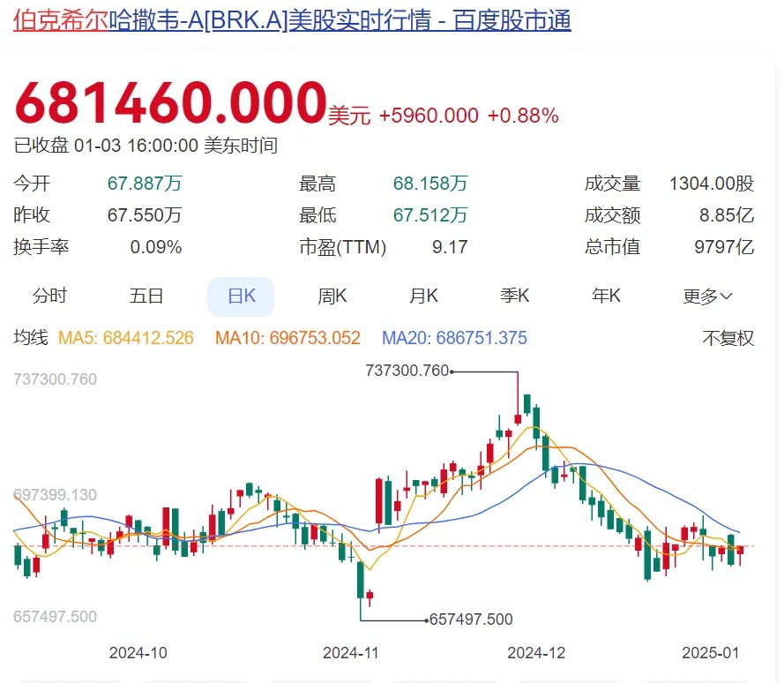Click the 657497.500 y-axis label

(55, 617)
